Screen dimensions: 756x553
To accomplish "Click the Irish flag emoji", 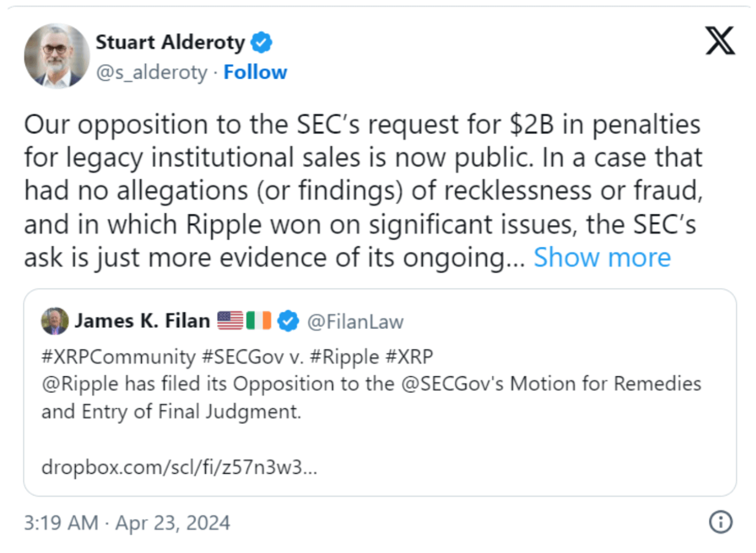I will (259, 321).
